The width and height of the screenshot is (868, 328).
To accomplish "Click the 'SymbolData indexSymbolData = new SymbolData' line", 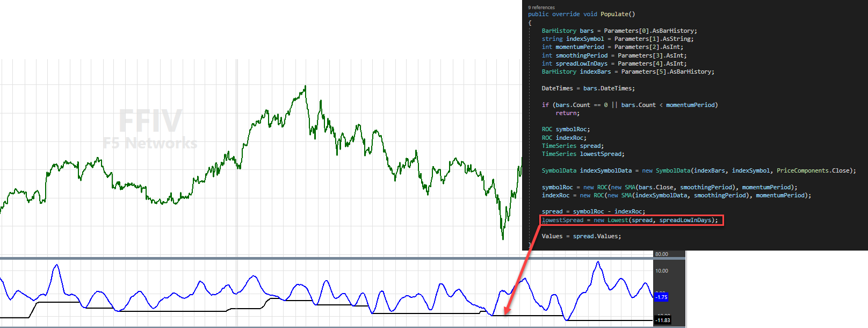I will (699, 170).
